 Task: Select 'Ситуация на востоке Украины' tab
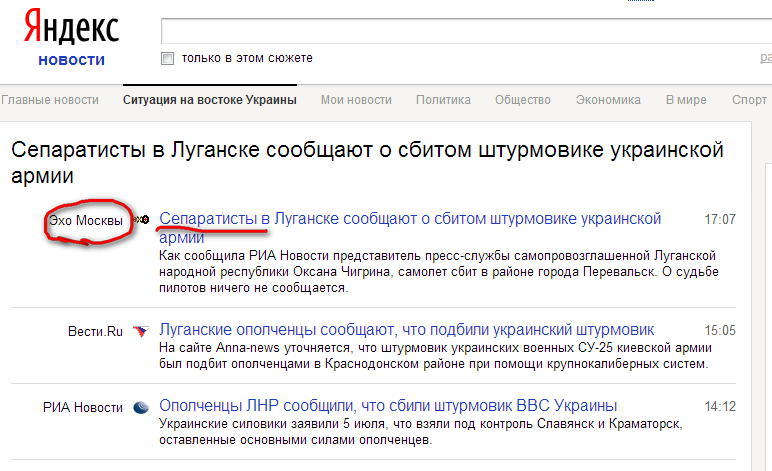coord(210,100)
